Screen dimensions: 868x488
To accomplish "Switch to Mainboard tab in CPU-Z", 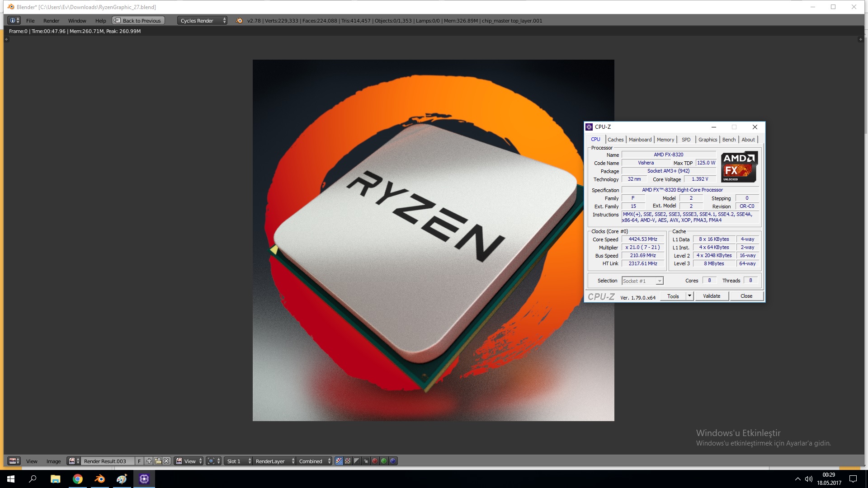I will [640, 140].
